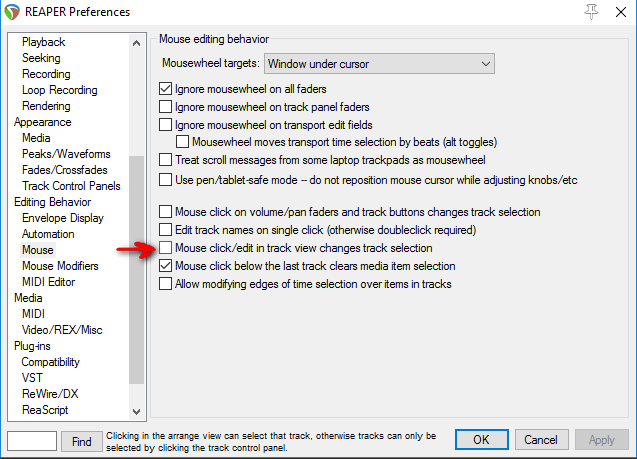Open Media under Appearance
The height and width of the screenshot is (459, 637).
pyautogui.click(x=36, y=138)
